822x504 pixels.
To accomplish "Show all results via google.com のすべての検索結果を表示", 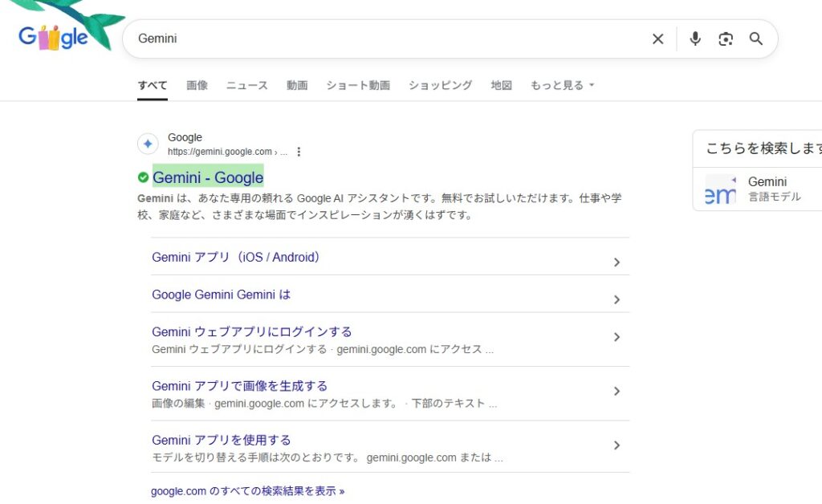I will coord(247,491).
